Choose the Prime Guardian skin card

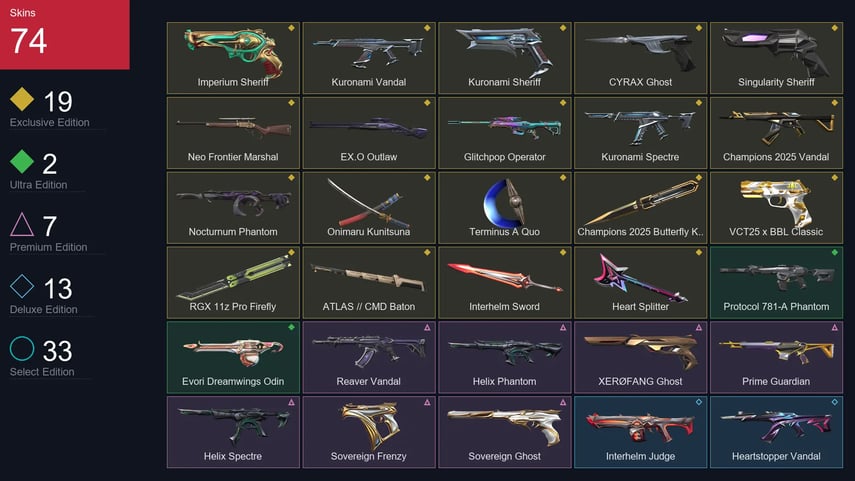tap(776, 357)
